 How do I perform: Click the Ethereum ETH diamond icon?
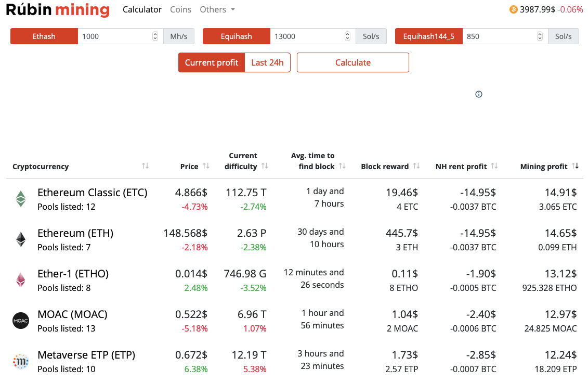pyautogui.click(x=21, y=239)
